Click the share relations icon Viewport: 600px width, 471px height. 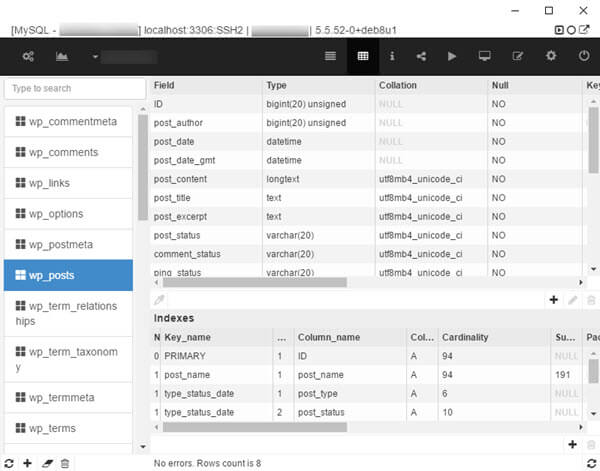pyautogui.click(x=421, y=57)
